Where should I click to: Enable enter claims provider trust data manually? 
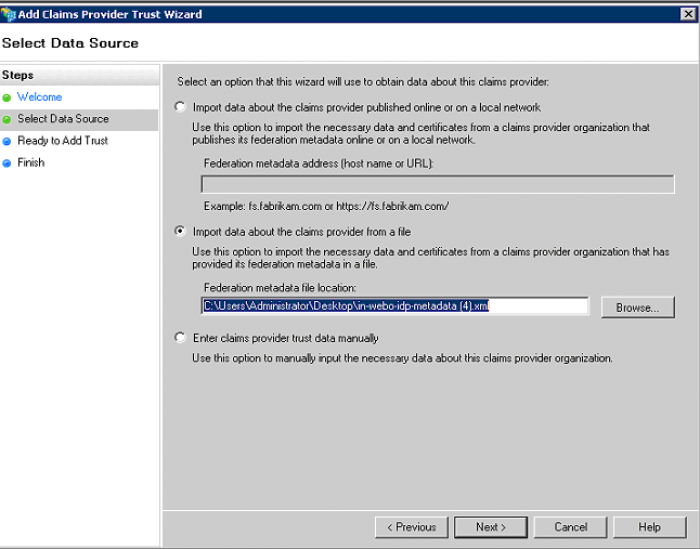(x=180, y=338)
